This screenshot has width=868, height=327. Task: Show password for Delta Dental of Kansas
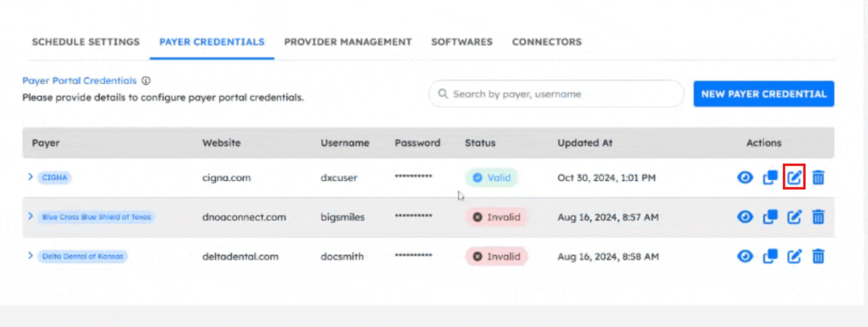[x=745, y=256]
